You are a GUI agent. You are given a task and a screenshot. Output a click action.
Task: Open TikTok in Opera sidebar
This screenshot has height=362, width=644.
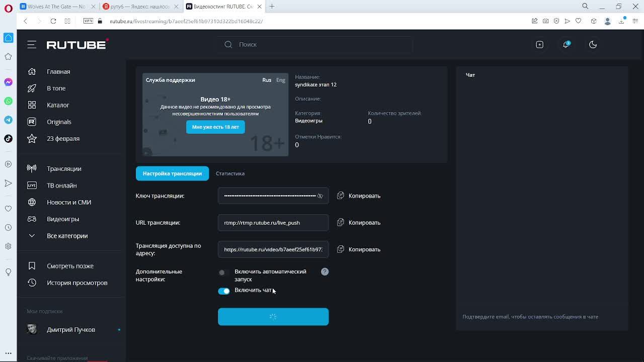click(x=8, y=139)
